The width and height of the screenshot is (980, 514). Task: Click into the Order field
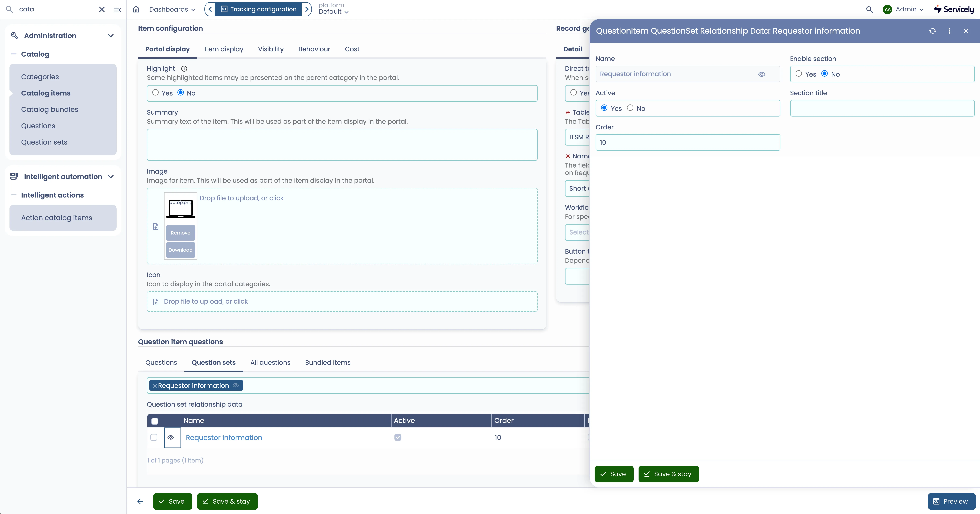(688, 143)
